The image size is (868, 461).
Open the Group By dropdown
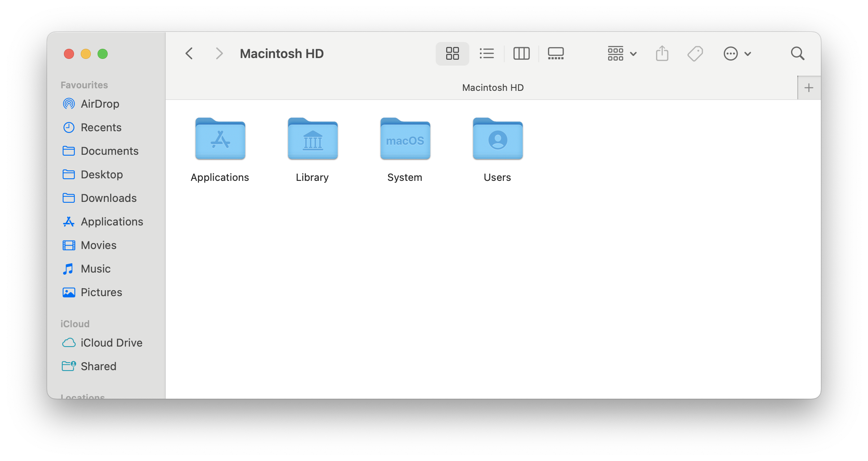click(622, 53)
